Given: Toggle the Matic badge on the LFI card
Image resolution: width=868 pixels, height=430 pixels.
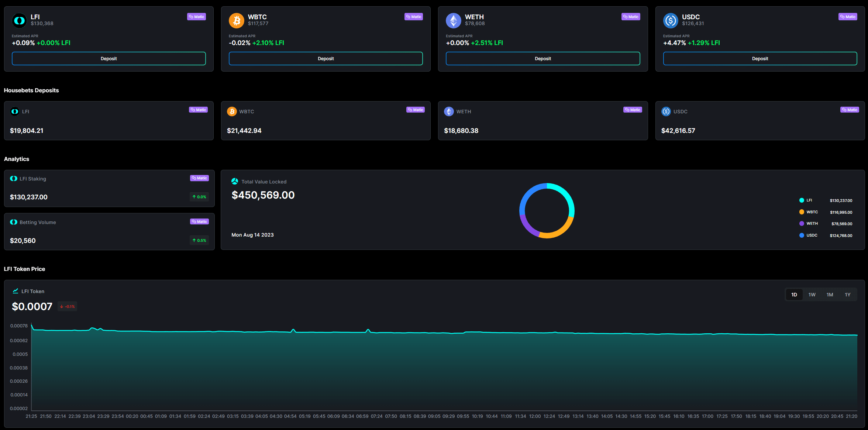Looking at the screenshot, I should pos(196,17).
